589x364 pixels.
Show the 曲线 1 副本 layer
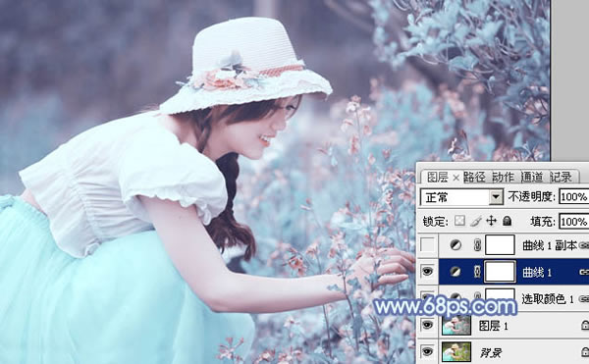(x=427, y=245)
